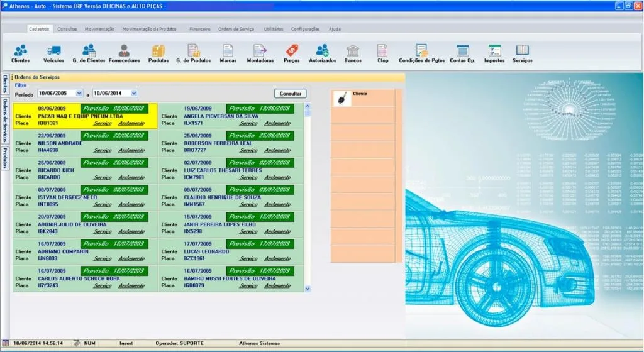Select the Produtos vertical side tab
The image size is (644, 352).
pos(4,158)
